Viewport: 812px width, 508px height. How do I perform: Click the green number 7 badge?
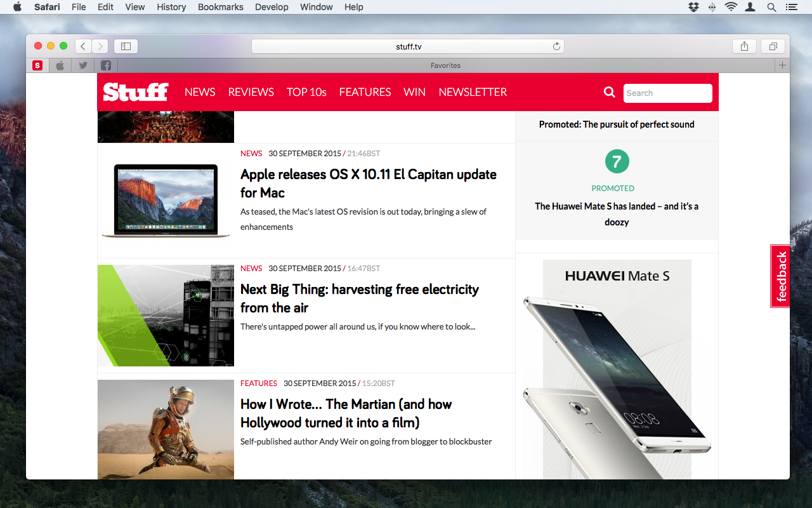click(617, 161)
